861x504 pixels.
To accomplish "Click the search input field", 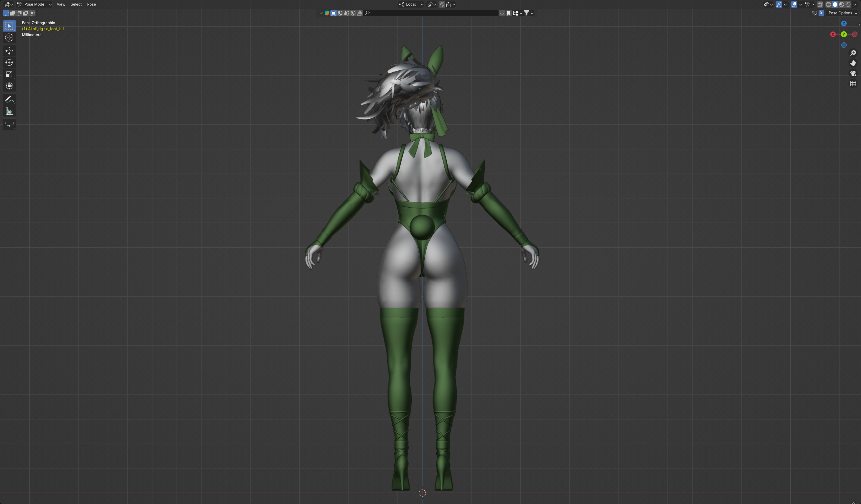I will tap(431, 13).
